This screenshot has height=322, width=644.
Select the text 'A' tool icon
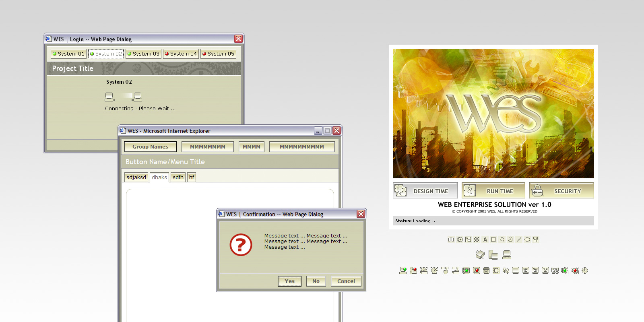[485, 239]
